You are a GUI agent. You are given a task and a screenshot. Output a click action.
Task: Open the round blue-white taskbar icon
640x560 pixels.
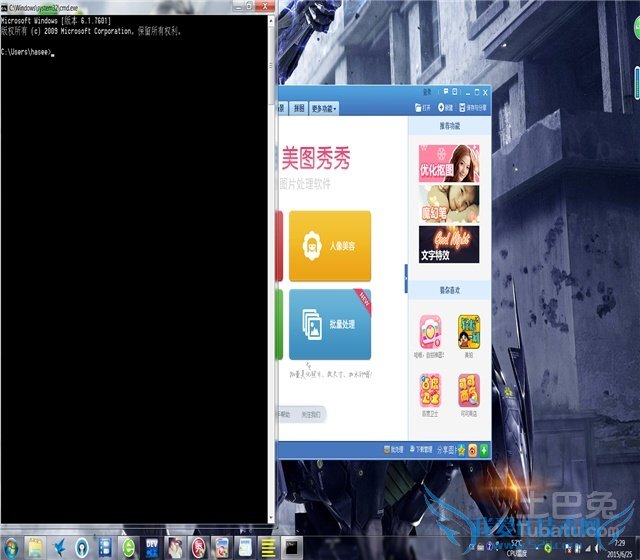pos(82,548)
